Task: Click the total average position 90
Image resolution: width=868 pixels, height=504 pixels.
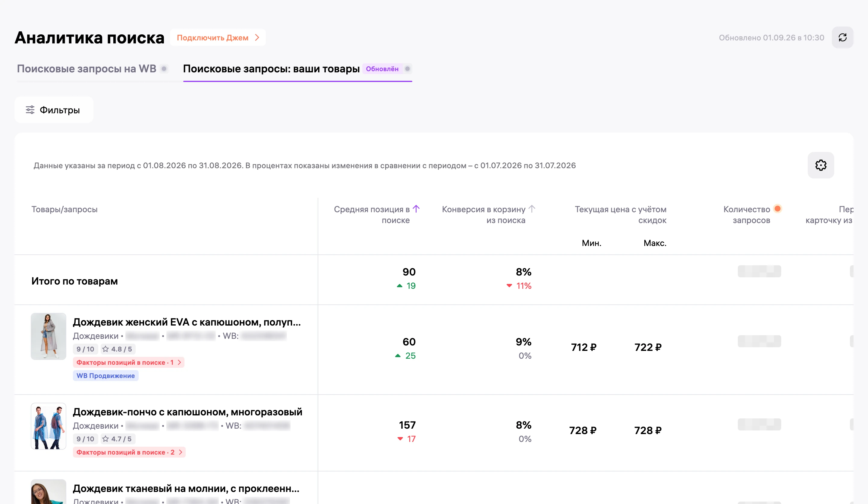Action: [409, 272]
